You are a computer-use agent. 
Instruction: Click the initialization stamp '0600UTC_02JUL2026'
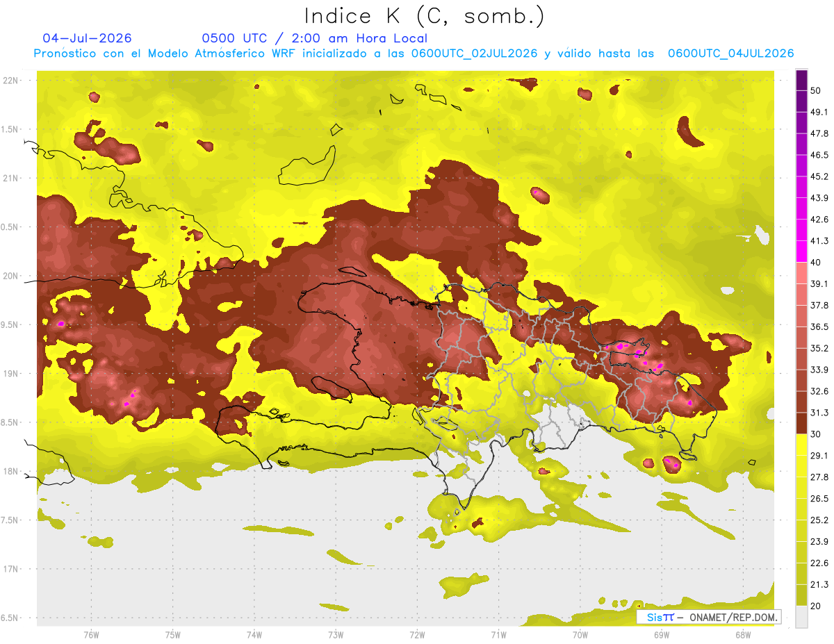[474, 53]
